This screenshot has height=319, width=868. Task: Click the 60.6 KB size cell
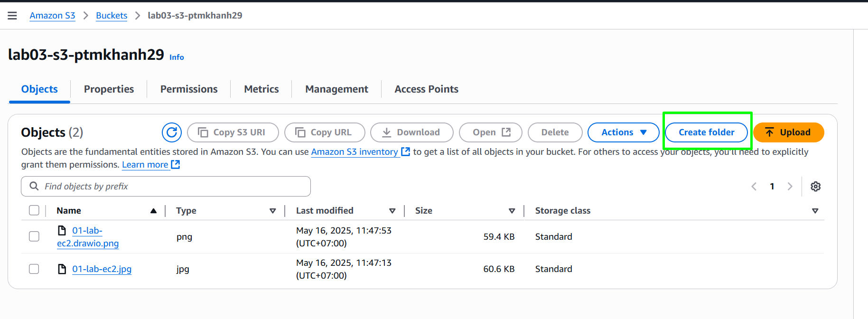point(499,269)
